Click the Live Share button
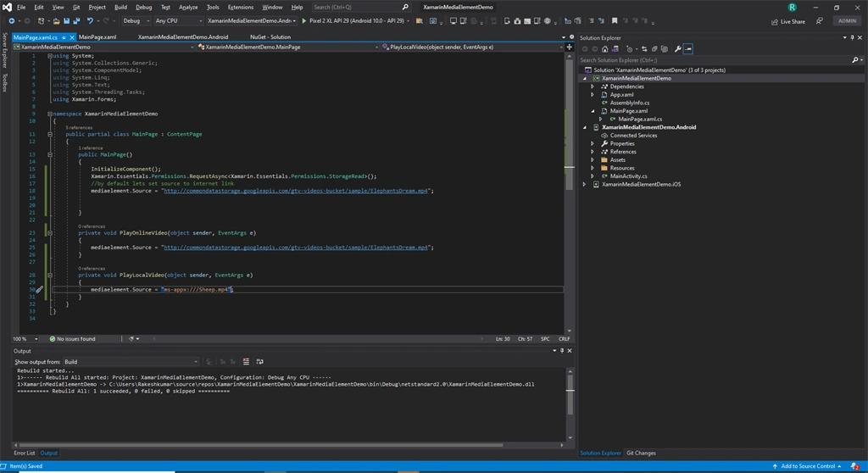The height and width of the screenshot is (473, 868). point(788,21)
